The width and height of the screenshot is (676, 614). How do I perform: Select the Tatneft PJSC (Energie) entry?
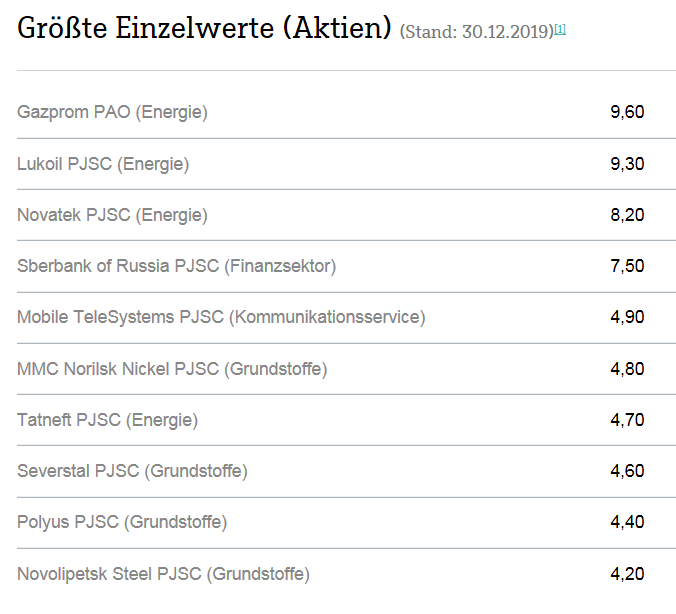click(107, 420)
